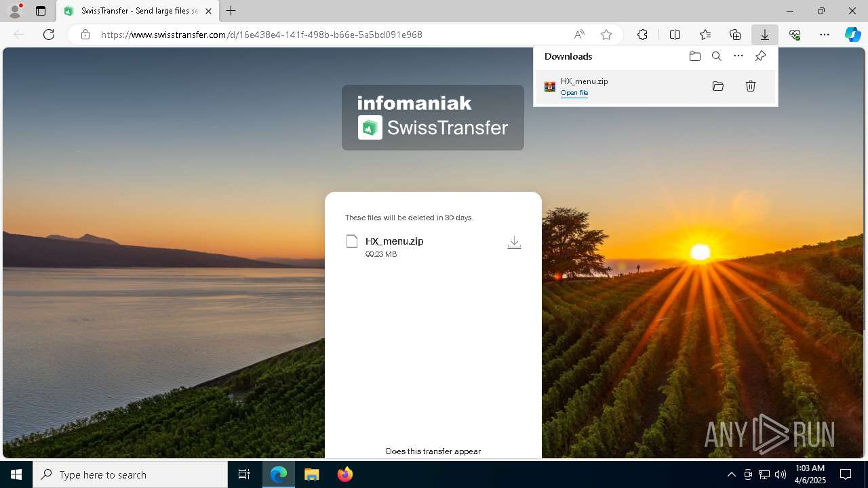This screenshot has height=488, width=868.
Task: Open Browser essentials icon
Action: click(x=795, y=35)
